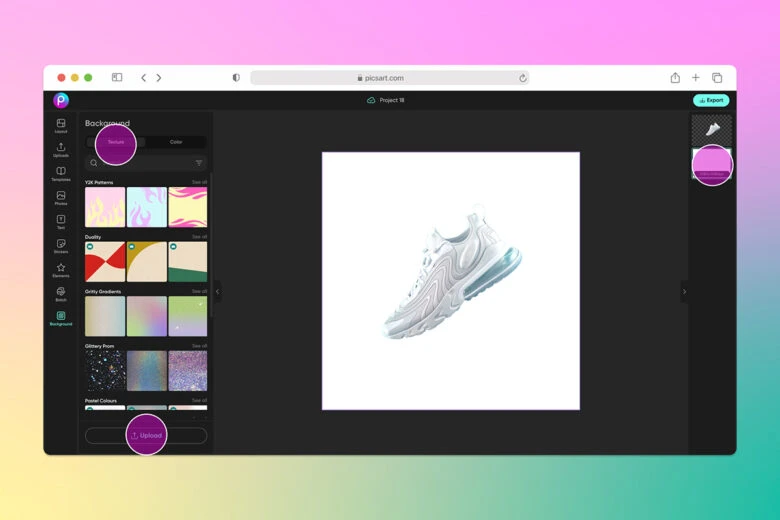Screen dimensions: 780x520
Task: Click See all for Glittery Prom
Action: click(199, 346)
